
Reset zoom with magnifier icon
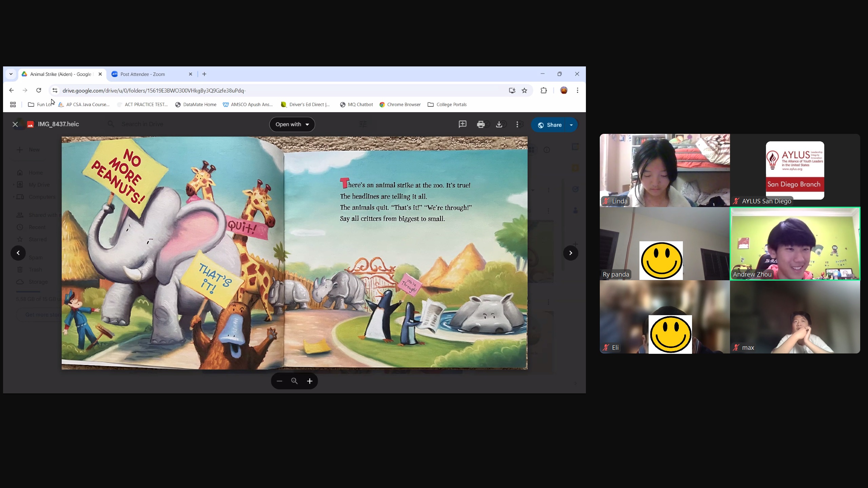[x=294, y=381]
